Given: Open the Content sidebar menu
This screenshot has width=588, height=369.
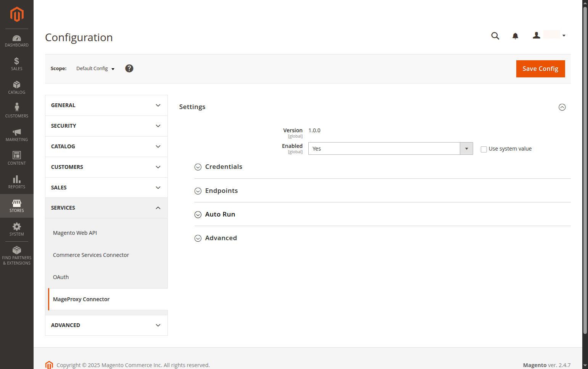Looking at the screenshot, I should click(x=17, y=159).
